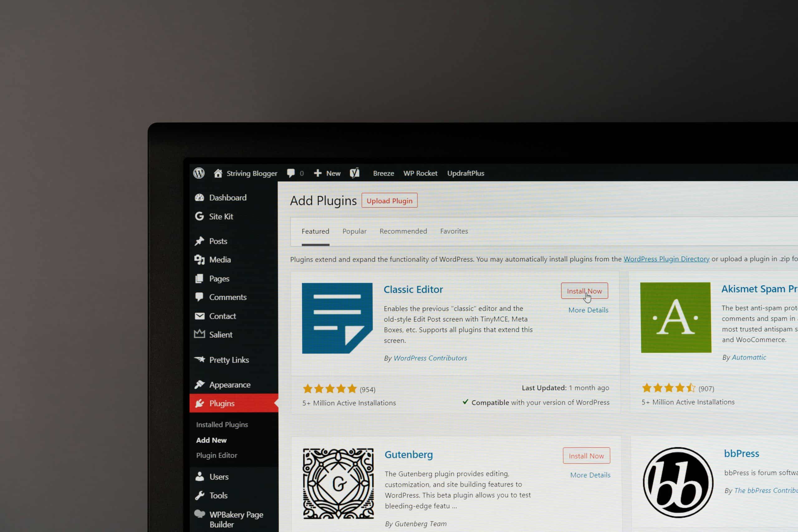Select the Popular tab in Add Plugins
This screenshot has width=798, height=532.
pyautogui.click(x=354, y=230)
